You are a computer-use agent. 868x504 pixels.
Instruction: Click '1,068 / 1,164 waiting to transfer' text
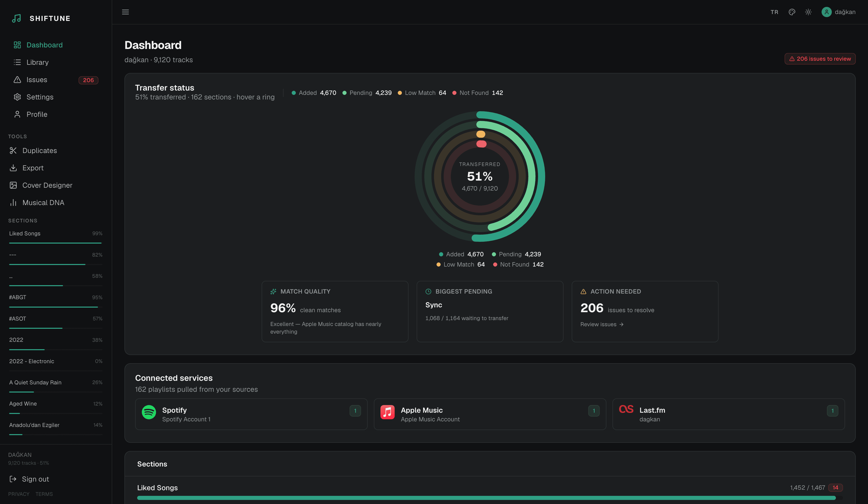point(467,318)
